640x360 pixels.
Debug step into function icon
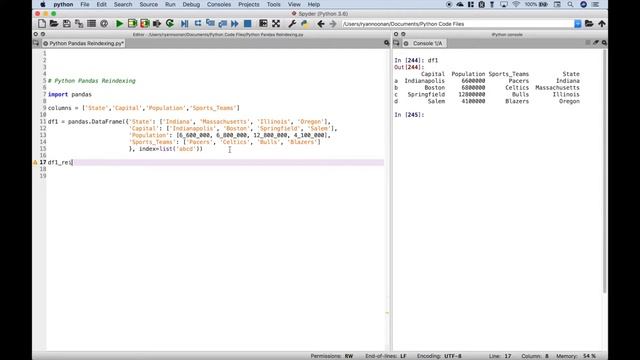point(210,24)
